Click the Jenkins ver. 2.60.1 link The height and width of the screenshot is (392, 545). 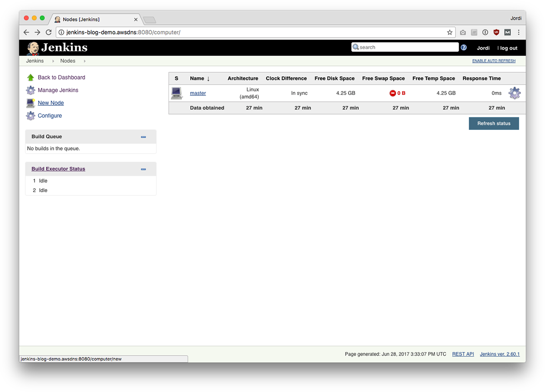click(500, 354)
